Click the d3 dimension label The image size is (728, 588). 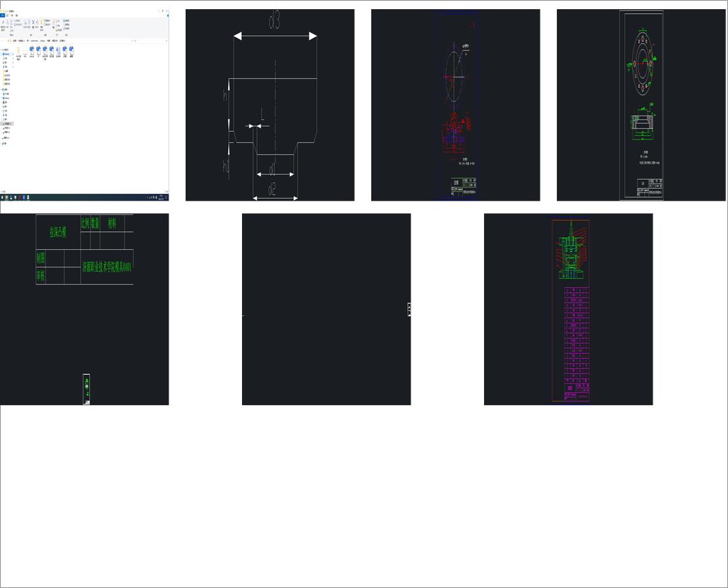click(275, 21)
